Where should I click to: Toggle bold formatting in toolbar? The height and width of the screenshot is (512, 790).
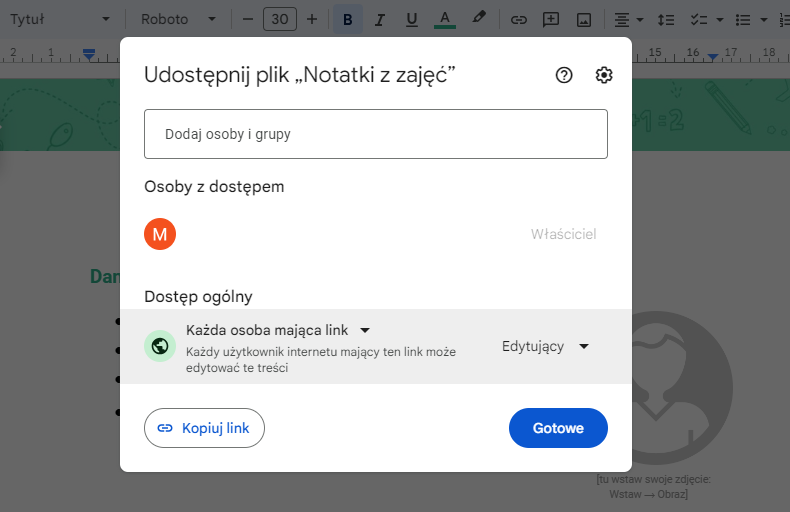(x=347, y=19)
